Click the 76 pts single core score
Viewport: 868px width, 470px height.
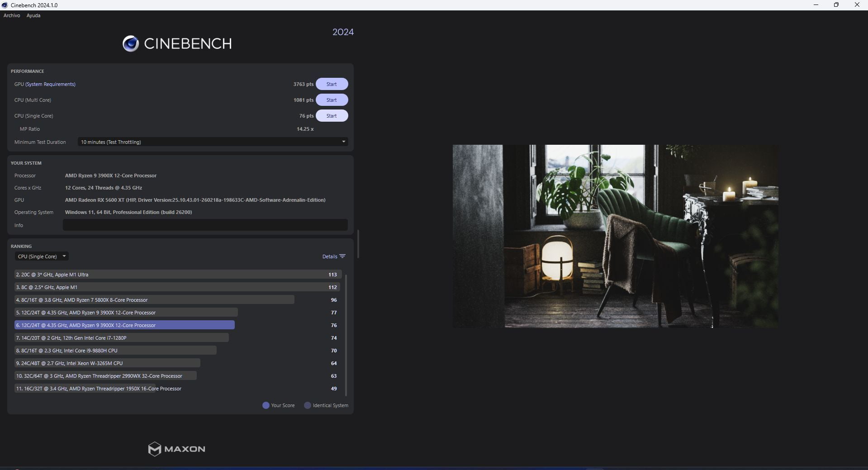[306, 116]
